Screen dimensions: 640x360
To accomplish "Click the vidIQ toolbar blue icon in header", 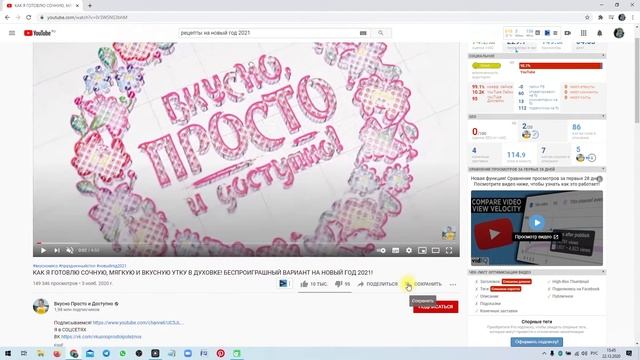I will [x=547, y=33].
